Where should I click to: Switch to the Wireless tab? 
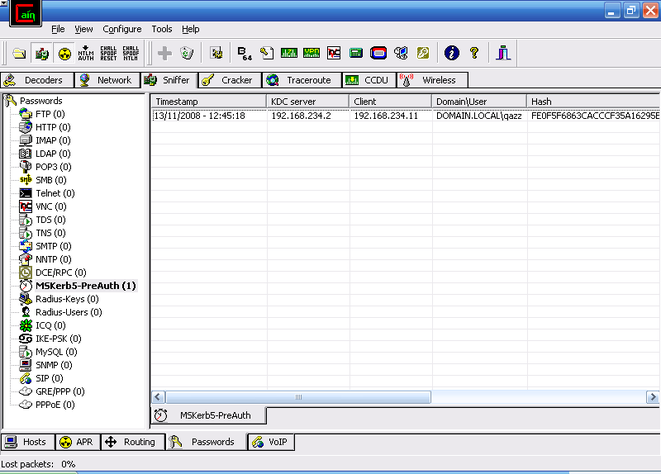[432, 80]
